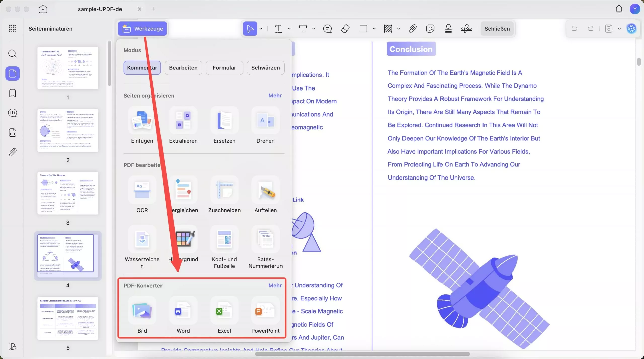Screen dimensions: 644x359
Task: Expand the rectangle shape tool dropdown
Action: pyautogui.click(x=374, y=29)
